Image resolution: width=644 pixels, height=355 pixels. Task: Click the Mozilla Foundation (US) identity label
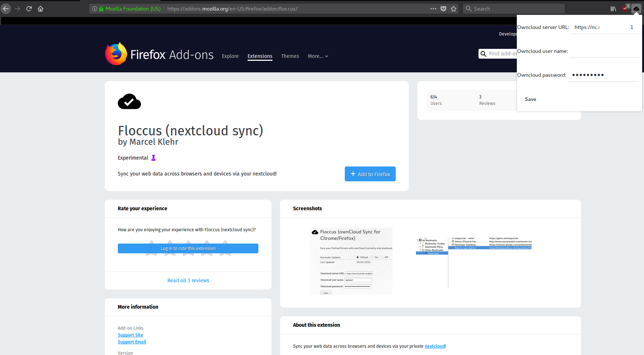click(133, 9)
